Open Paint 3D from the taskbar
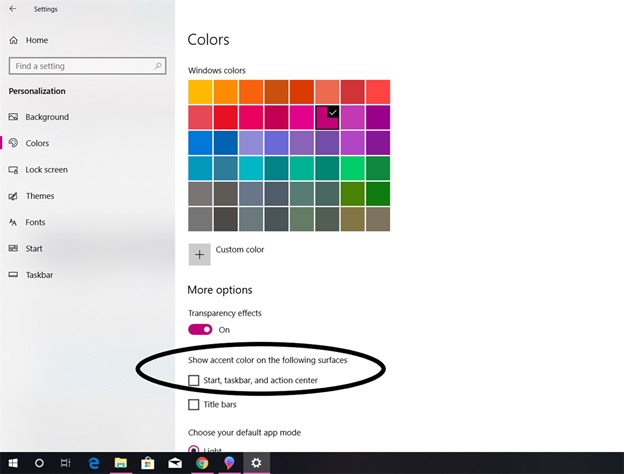Screen dimensions: 624x474 229,463
